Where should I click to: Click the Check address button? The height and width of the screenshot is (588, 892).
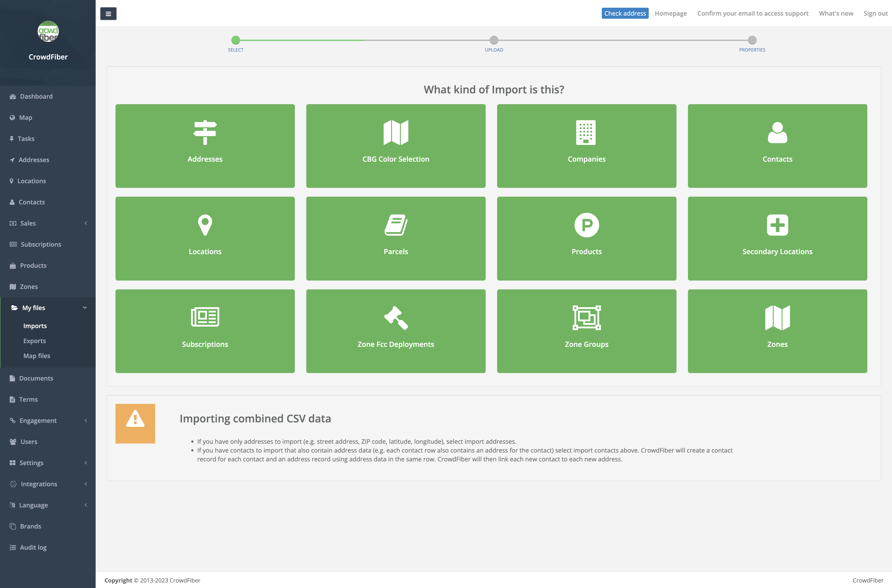point(625,13)
